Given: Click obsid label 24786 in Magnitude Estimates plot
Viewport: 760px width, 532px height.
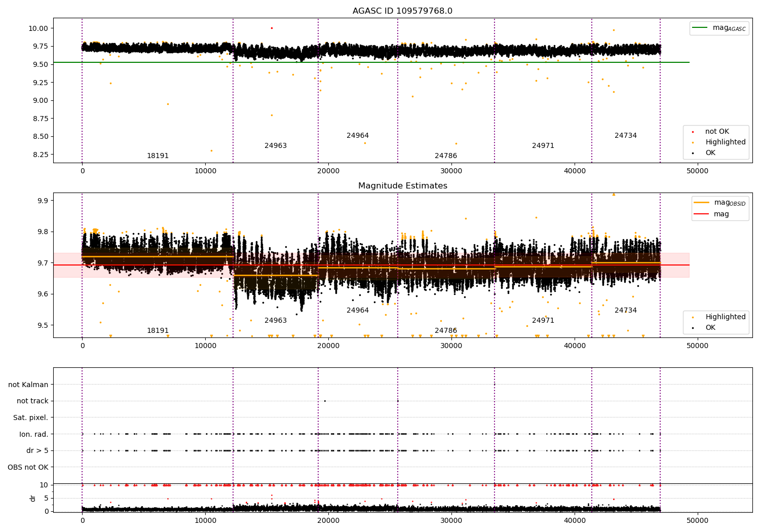Looking at the screenshot, I should 446,331.
